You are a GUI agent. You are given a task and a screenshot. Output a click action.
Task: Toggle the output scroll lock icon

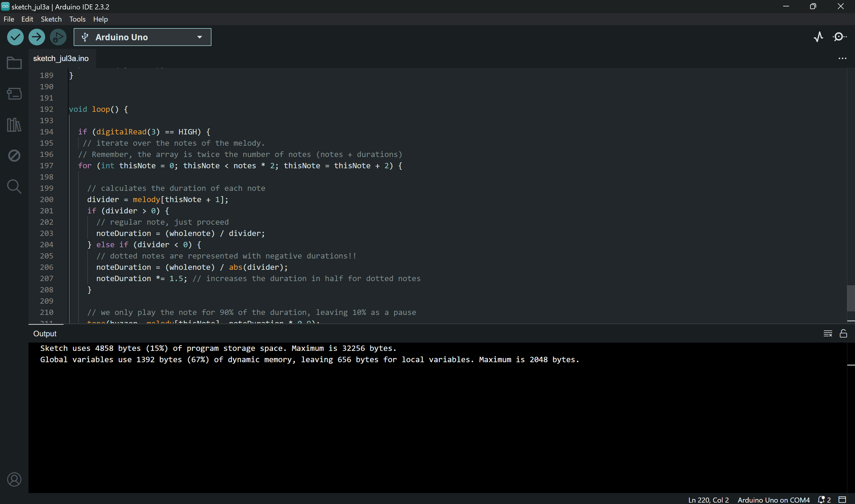pyautogui.click(x=843, y=333)
